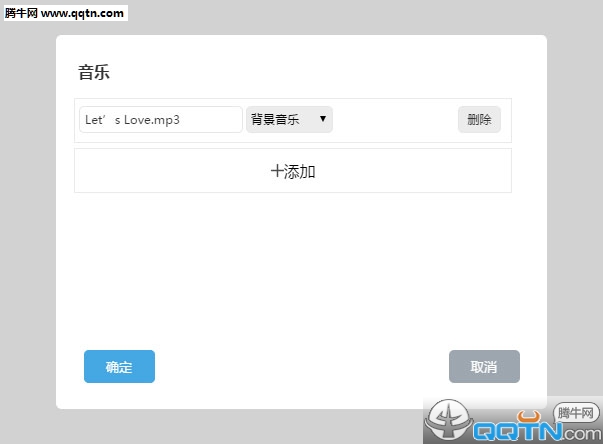Click the 添加 button to add music
The image size is (603, 444).
(x=292, y=171)
